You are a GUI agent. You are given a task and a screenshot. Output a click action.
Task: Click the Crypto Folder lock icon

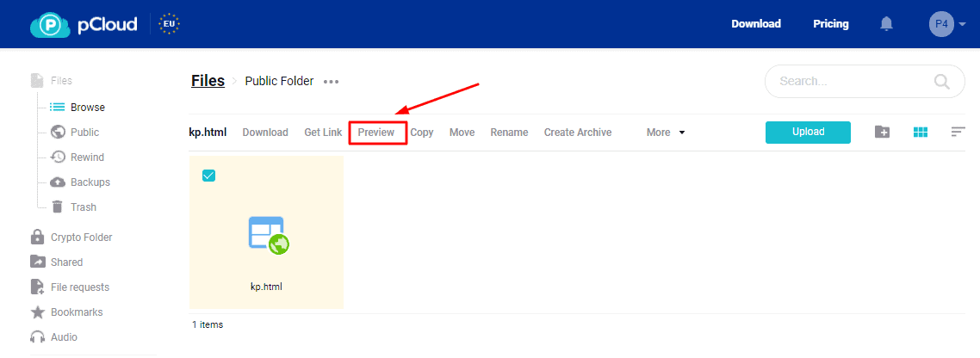(38, 237)
